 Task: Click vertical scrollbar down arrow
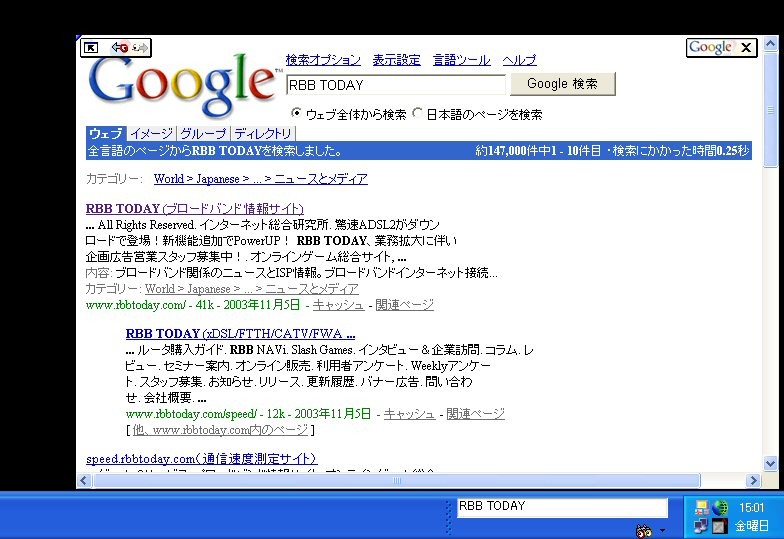tap(770, 464)
